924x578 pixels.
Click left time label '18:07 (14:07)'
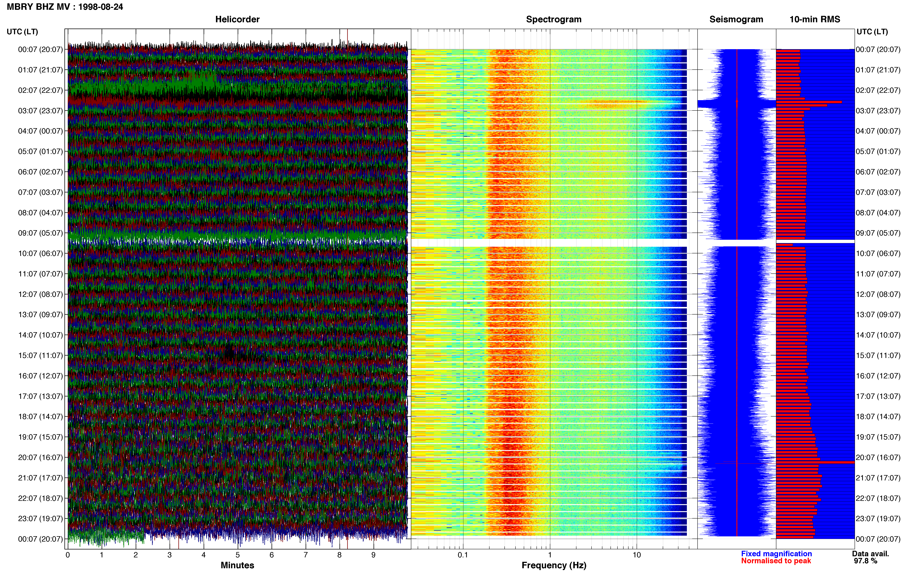point(41,417)
